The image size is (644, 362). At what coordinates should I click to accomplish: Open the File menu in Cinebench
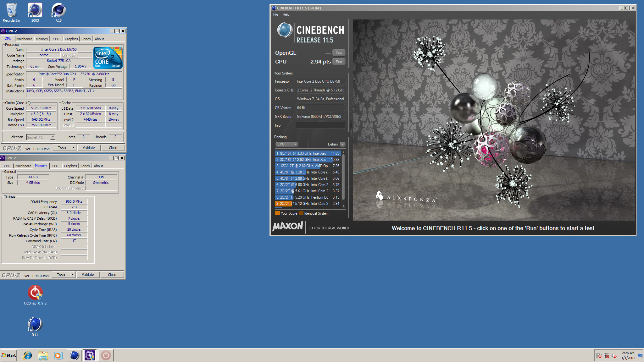[275, 14]
